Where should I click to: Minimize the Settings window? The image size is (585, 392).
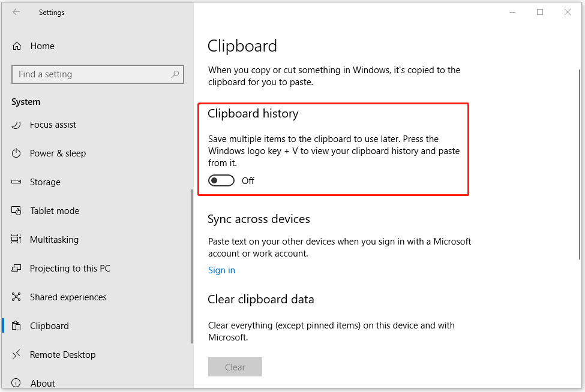(x=512, y=13)
